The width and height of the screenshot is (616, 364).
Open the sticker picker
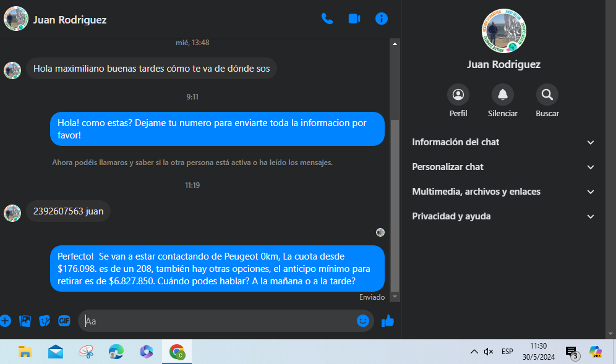pyautogui.click(x=45, y=321)
